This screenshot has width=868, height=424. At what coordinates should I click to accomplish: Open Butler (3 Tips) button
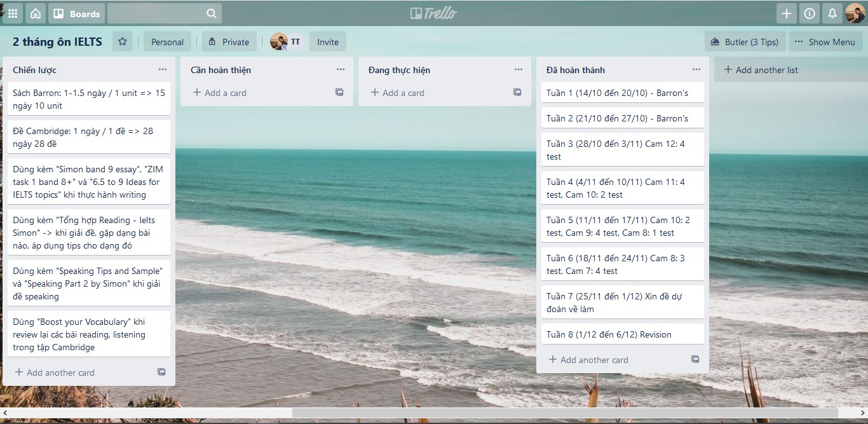click(x=745, y=42)
